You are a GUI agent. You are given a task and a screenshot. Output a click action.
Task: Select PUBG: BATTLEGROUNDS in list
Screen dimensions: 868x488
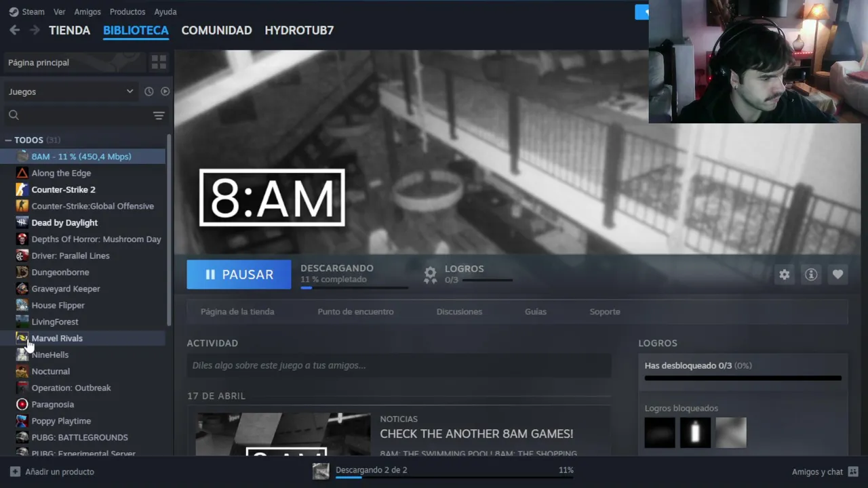click(x=84, y=438)
